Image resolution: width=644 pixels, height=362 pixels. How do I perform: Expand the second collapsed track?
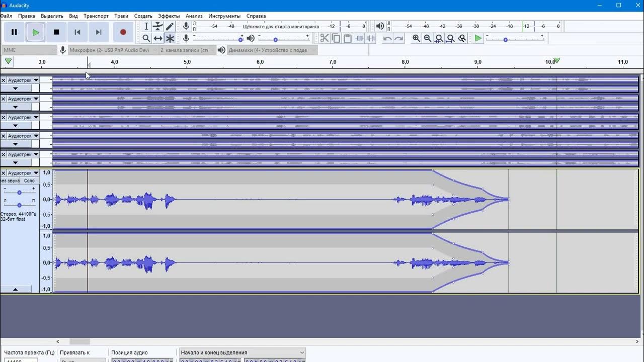pyautogui.click(x=15, y=107)
